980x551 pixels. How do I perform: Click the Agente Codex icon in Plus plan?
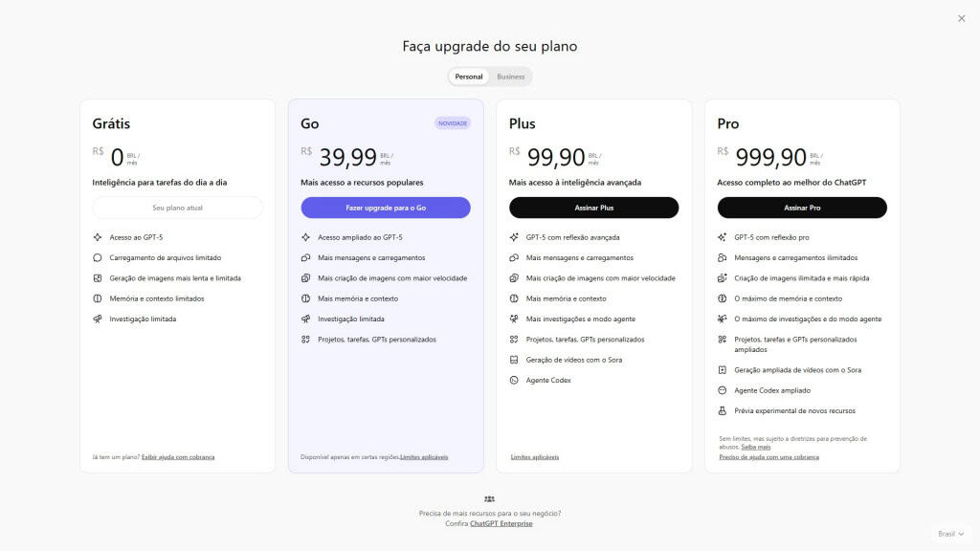(512, 379)
